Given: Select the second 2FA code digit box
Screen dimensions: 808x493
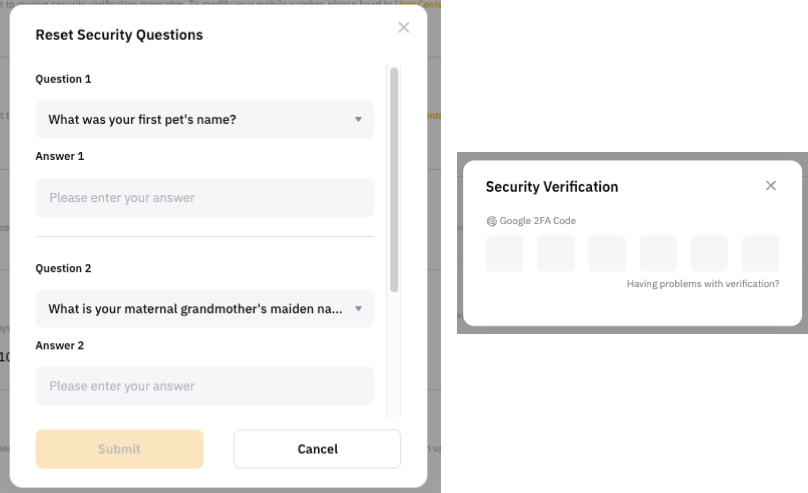Looking at the screenshot, I should [x=556, y=253].
